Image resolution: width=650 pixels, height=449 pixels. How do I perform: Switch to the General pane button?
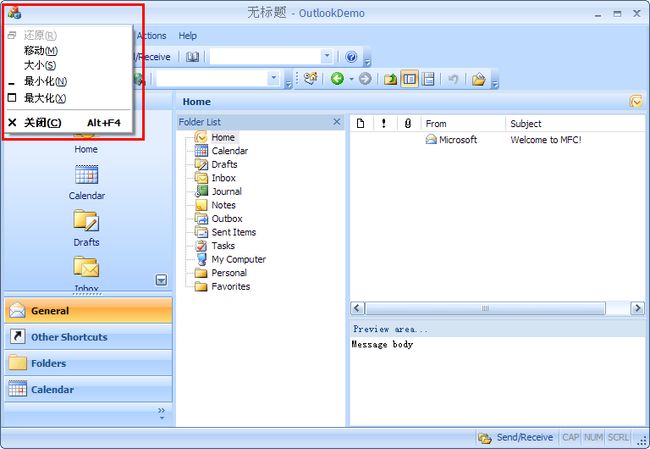pos(88,311)
